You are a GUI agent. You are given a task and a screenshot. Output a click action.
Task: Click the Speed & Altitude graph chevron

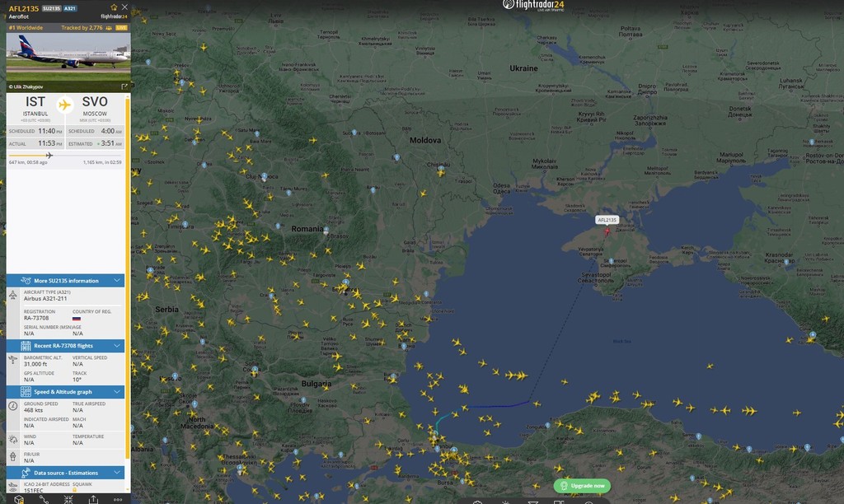click(x=117, y=391)
